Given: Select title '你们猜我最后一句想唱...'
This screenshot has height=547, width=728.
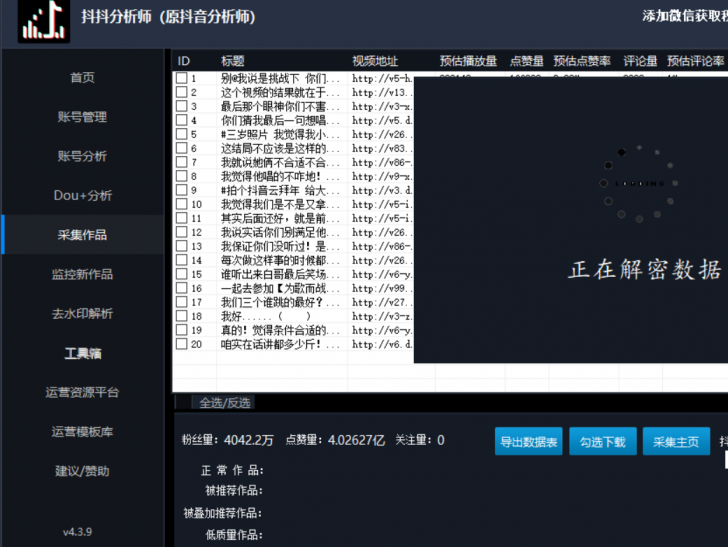Looking at the screenshot, I should tap(280, 120).
